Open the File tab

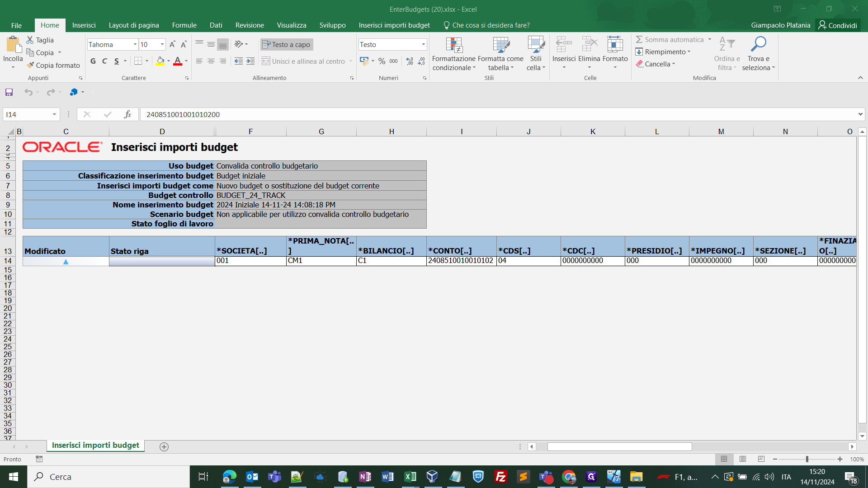[x=16, y=25]
